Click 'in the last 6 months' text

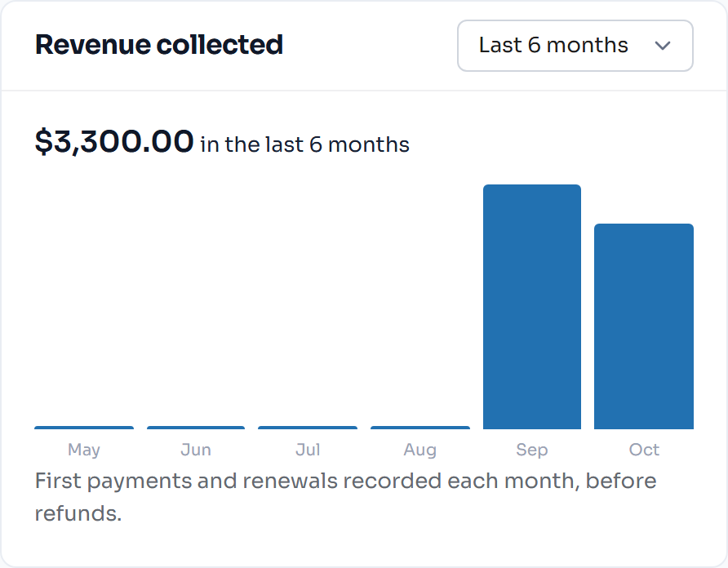coord(305,144)
